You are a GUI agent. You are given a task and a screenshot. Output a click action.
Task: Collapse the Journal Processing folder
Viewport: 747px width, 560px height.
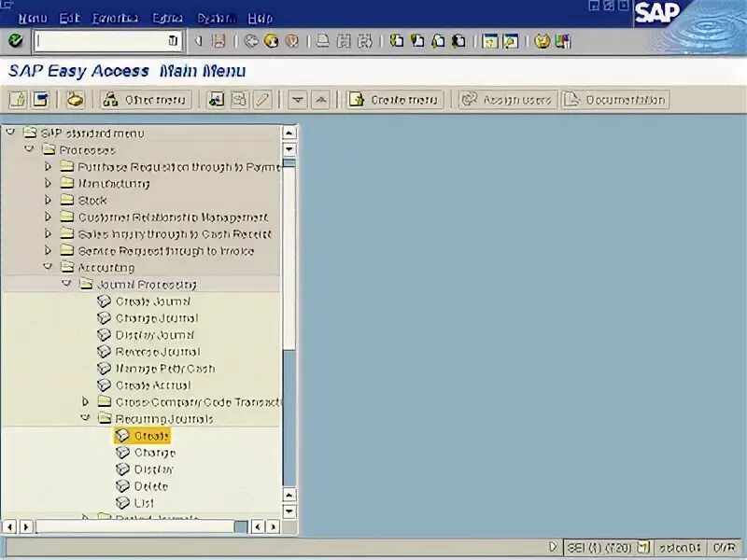66,284
